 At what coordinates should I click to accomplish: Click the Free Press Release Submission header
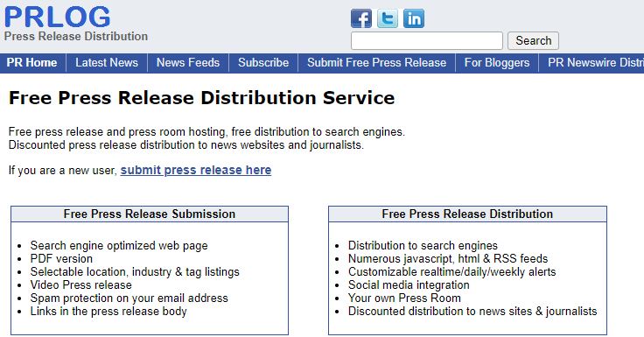pyautogui.click(x=150, y=214)
